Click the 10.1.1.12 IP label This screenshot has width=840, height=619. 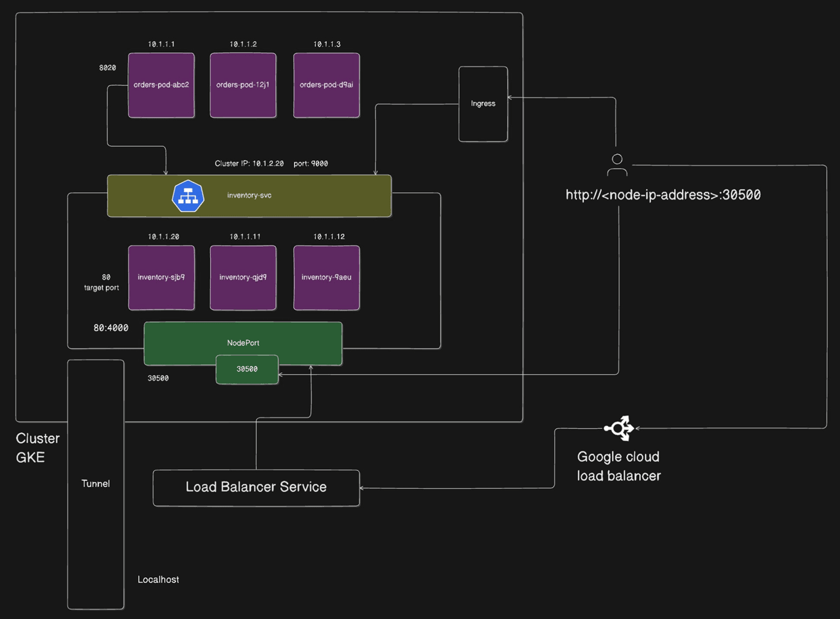pyautogui.click(x=328, y=236)
